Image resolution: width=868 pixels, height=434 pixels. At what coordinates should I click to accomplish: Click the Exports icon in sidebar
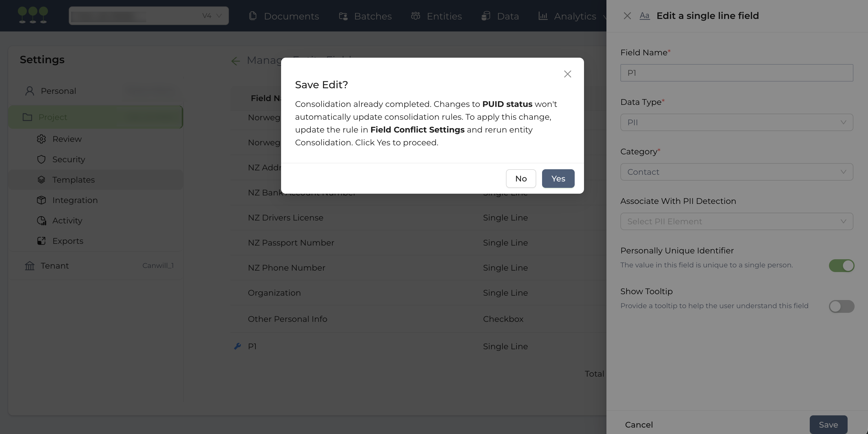click(x=41, y=241)
